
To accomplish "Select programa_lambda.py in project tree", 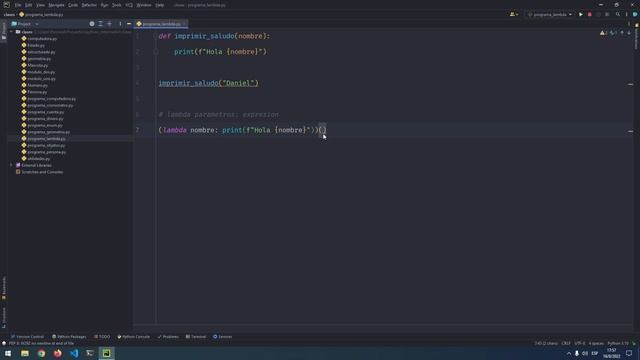I will coord(46,139).
